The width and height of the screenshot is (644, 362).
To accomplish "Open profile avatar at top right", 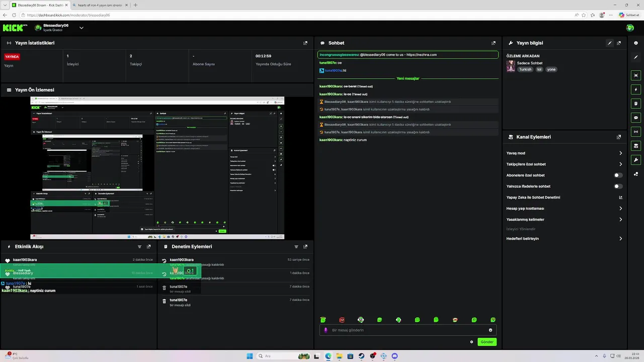I will [630, 28].
